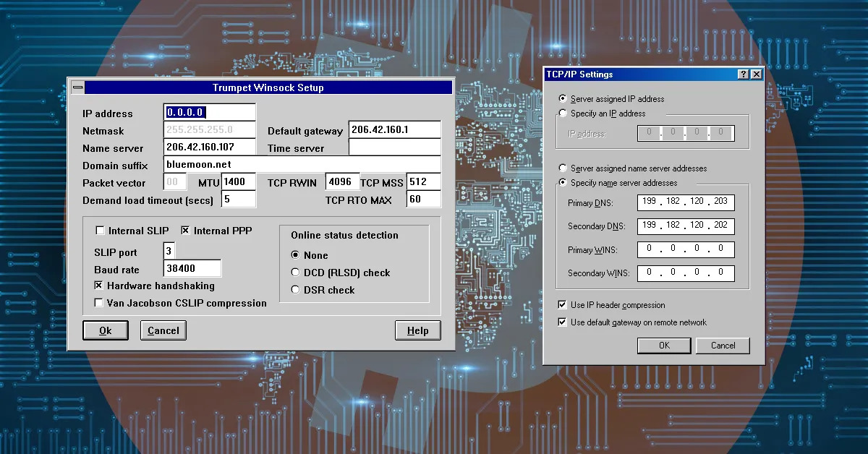Uncheck the Internal PPP checkbox
The width and height of the screenshot is (868, 454).
coord(185,231)
